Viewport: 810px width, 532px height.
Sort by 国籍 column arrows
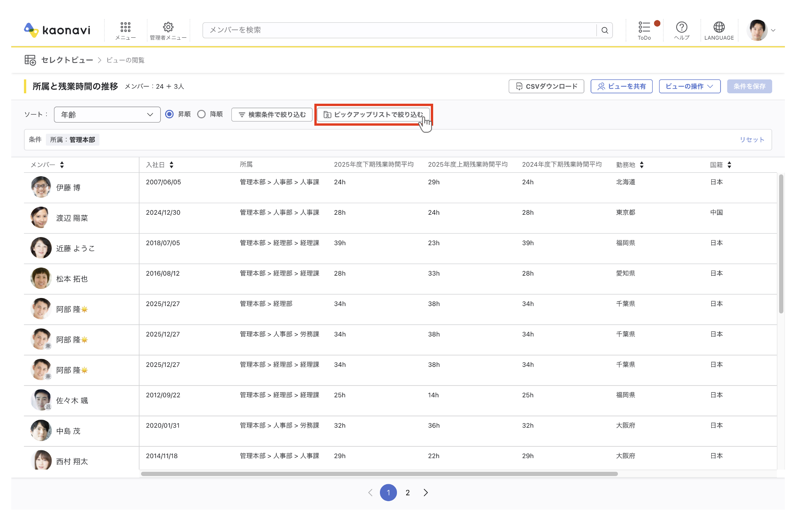[x=729, y=165]
